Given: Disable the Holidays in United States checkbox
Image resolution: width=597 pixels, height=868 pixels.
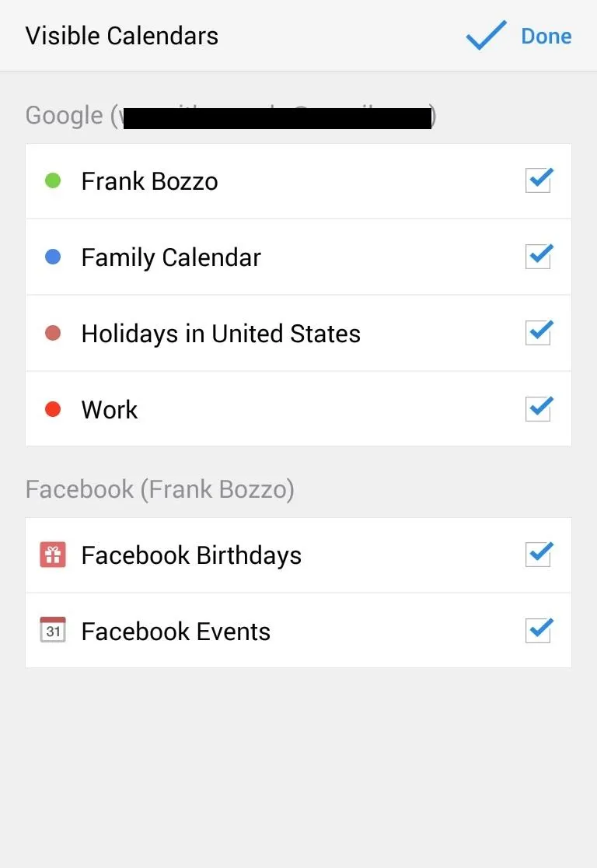Looking at the screenshot, I should 539,333.
